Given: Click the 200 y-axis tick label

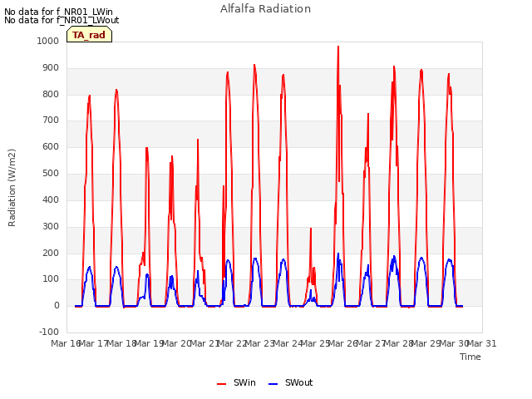Looking at the screenshot, I should (51, 253).
